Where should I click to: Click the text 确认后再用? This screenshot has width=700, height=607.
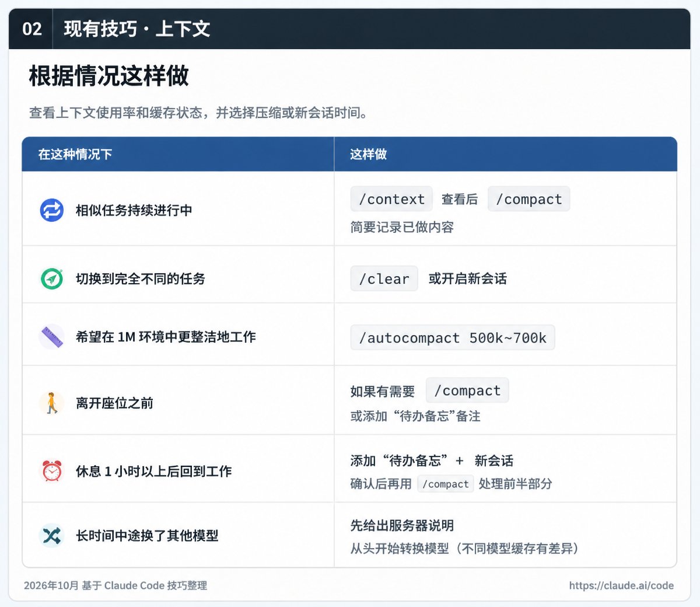pyautogui.click(x=381, y=484)
